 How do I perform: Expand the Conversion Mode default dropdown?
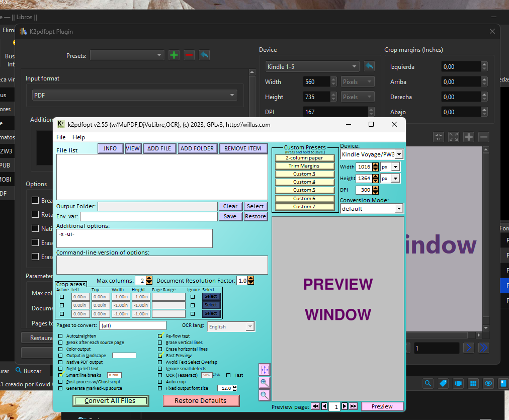click(399, 209)
